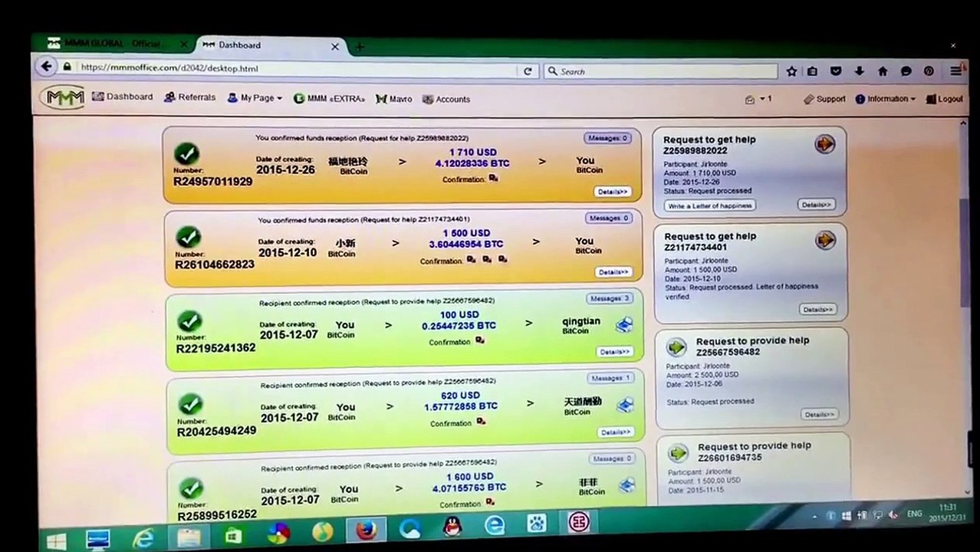Focus the Firefox search box
This screenshot has width=980, height=552.
pos(661,71)
